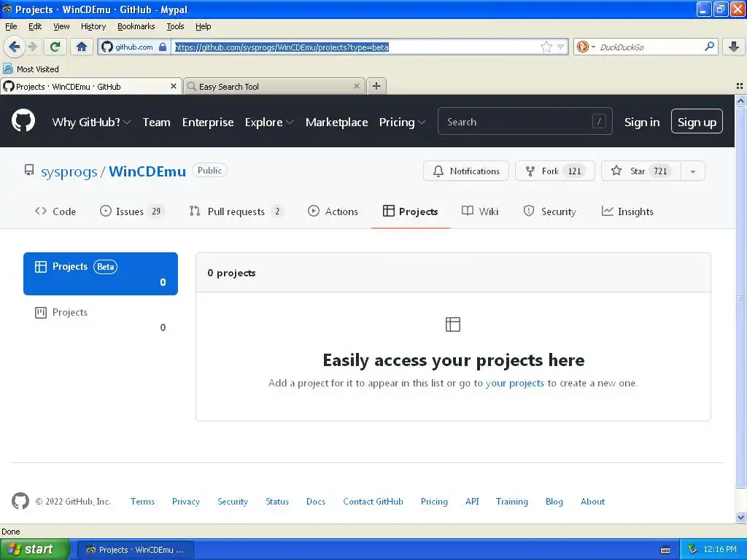Click the repository icon beside sysprogs
The image size is (747, 560).
click(x=29, y=171)
